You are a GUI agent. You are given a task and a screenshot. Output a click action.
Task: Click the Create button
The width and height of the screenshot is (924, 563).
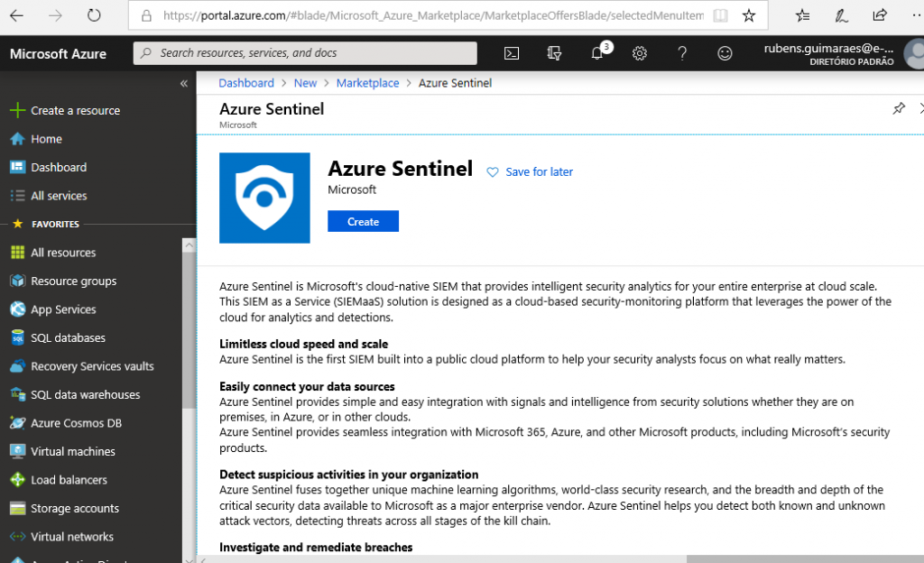coord(363,222)
